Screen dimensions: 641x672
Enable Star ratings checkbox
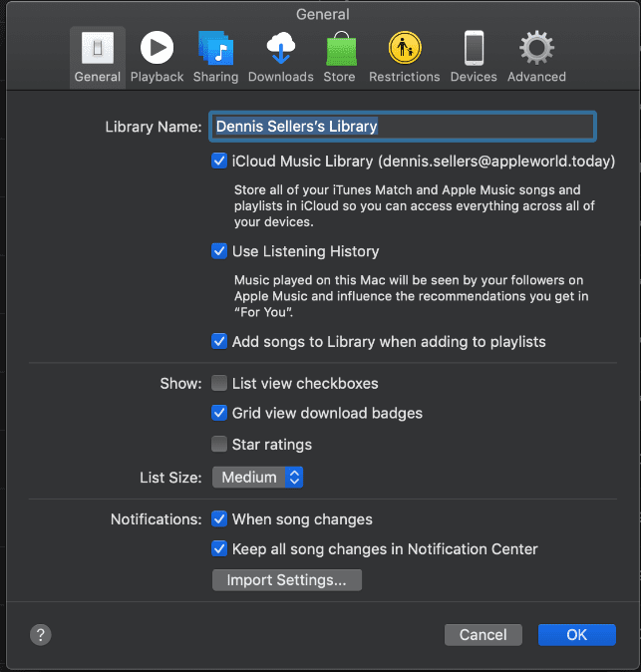point(219,445)
